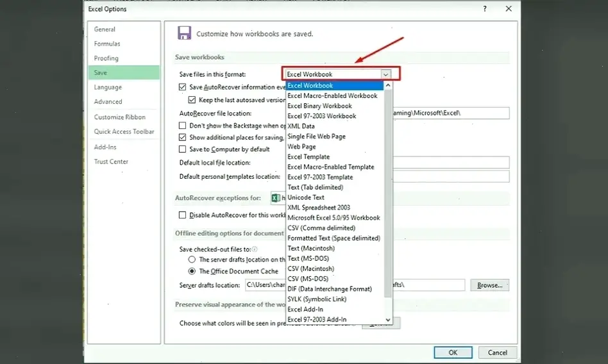Choose Excel 97-2003 Add-In option
This screenshot has width=608, height=364.
[x=335, y=319]
